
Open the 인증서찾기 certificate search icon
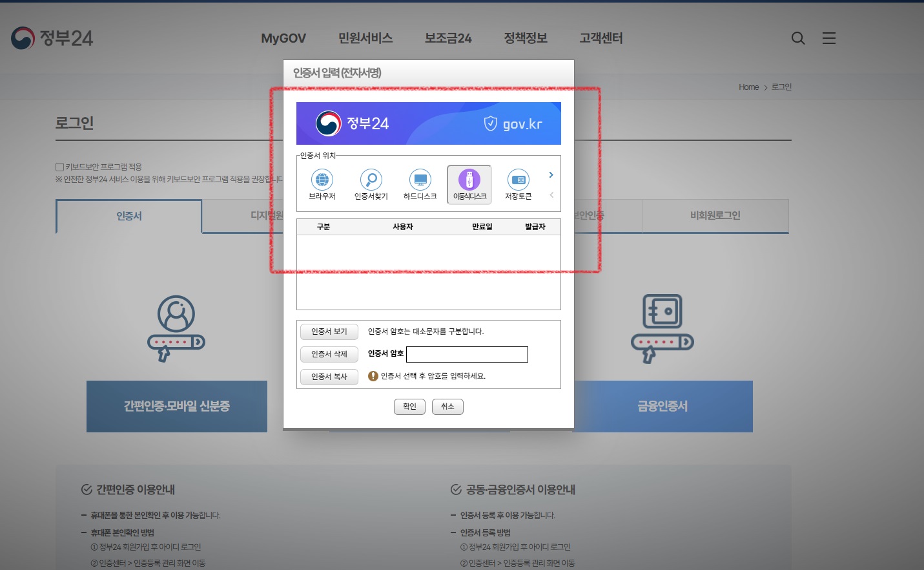[x=371, y=185]
